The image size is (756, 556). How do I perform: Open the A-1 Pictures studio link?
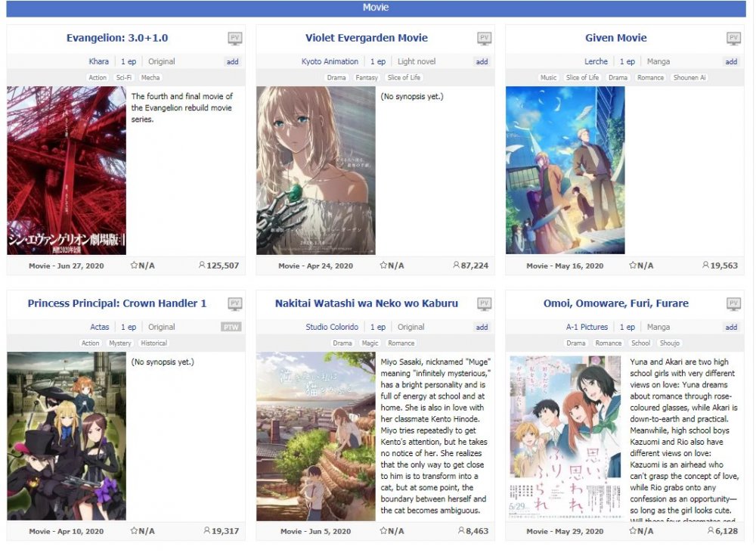tap(587, 327)
